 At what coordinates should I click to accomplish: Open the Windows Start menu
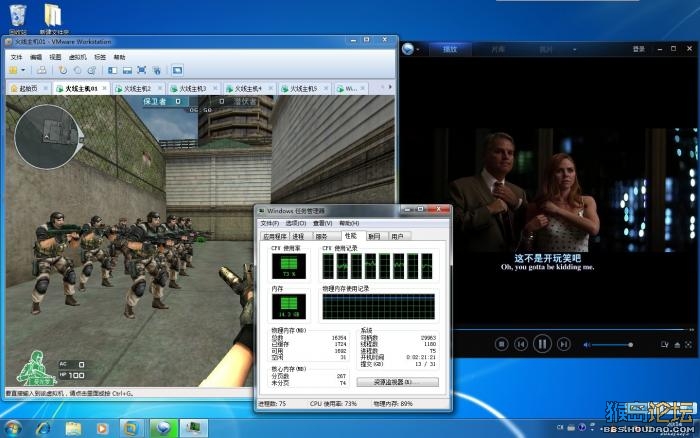pyautogui.click(x=13, y=428)
